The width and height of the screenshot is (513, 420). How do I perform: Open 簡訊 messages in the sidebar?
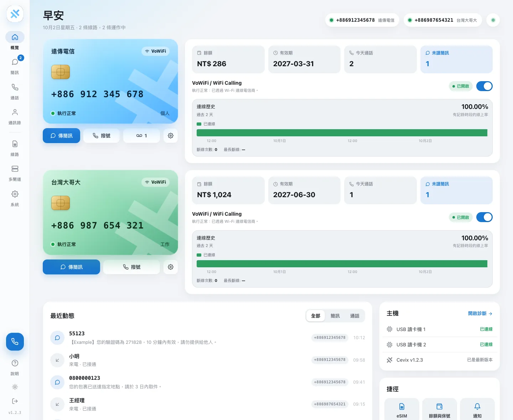tap(15, 65)
